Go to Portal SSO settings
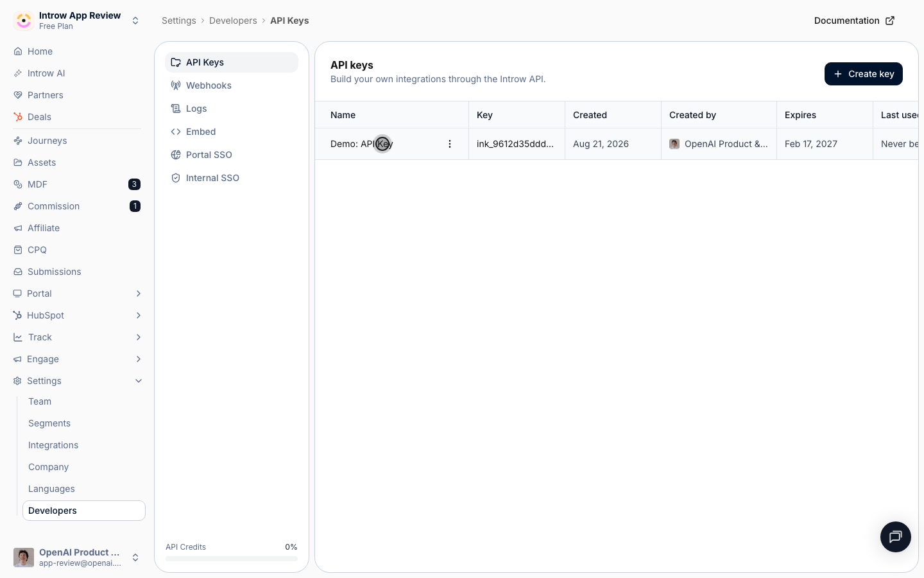 [x=232, y=155]
